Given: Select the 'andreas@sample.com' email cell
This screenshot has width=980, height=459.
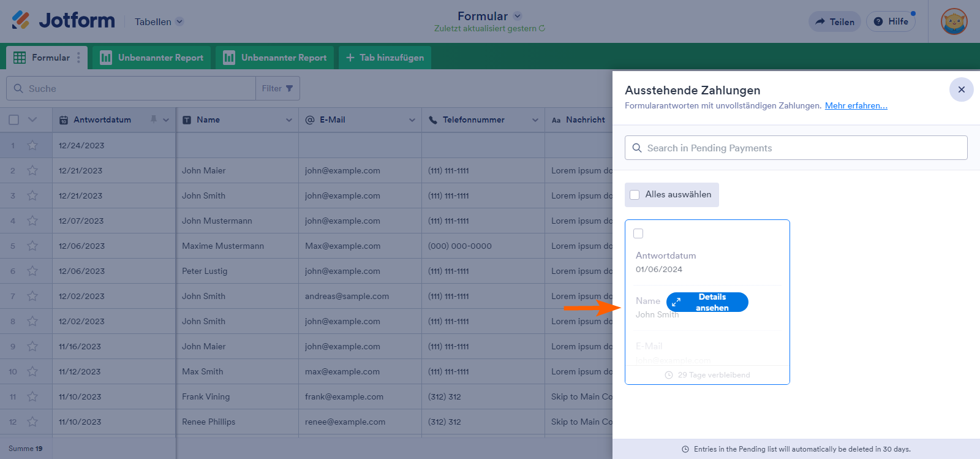Looking at the screenshot, I should (x=360, y=296).
